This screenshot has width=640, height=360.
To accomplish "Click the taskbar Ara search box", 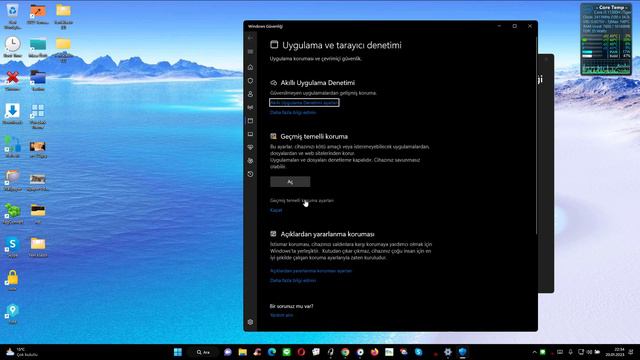I will click(x=203, y=352).
